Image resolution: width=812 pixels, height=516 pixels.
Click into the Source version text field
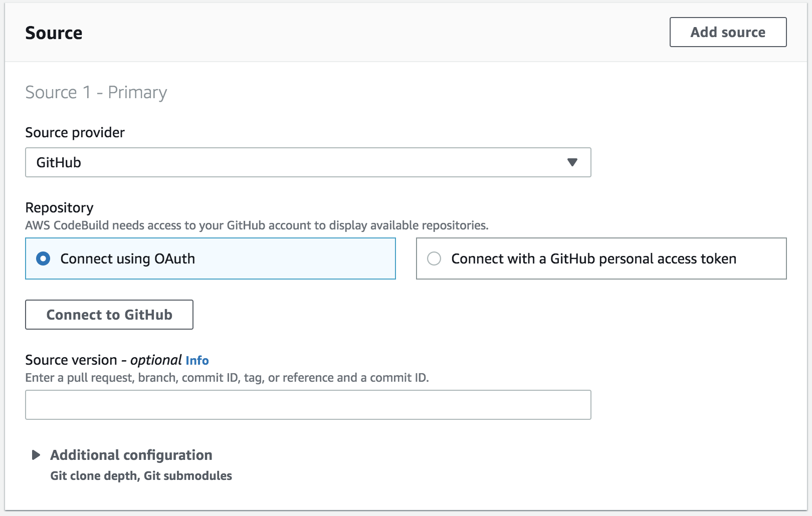pyautogui.click(x=308, y=405)
